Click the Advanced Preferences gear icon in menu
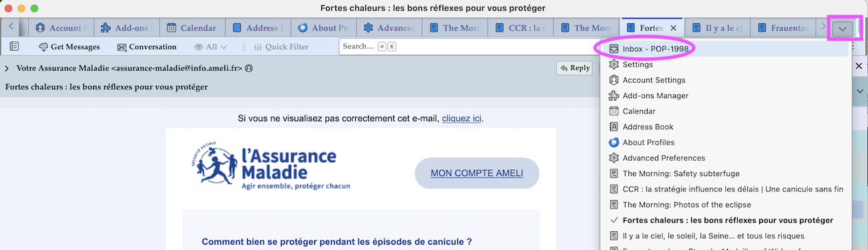This screenshot has height=250, width=868. coord(614,158)
